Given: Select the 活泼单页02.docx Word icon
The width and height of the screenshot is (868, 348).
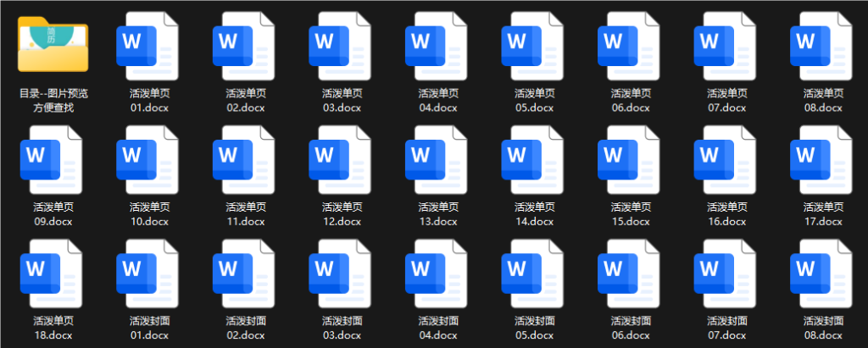Looking at the screenshot, I should pyautogui.click(x=243, y=46).
